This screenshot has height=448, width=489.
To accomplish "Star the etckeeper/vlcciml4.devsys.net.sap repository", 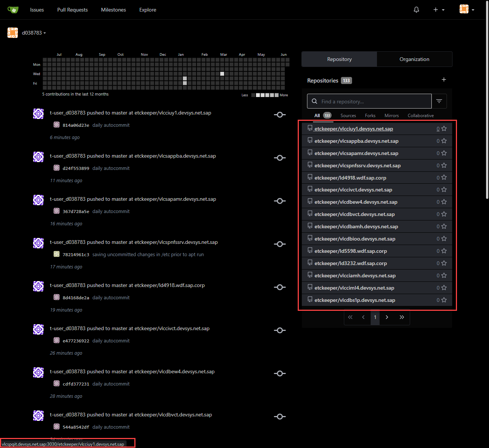I will point(444,288).
